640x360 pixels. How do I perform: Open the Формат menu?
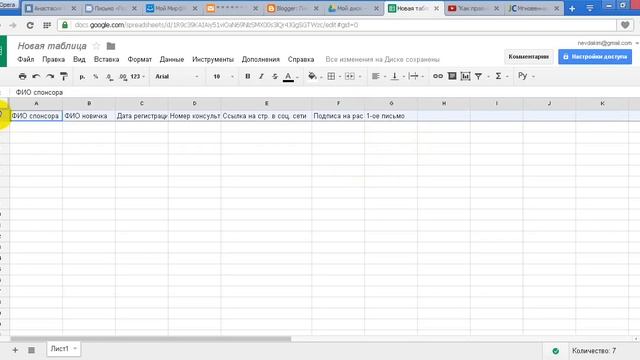140,60
